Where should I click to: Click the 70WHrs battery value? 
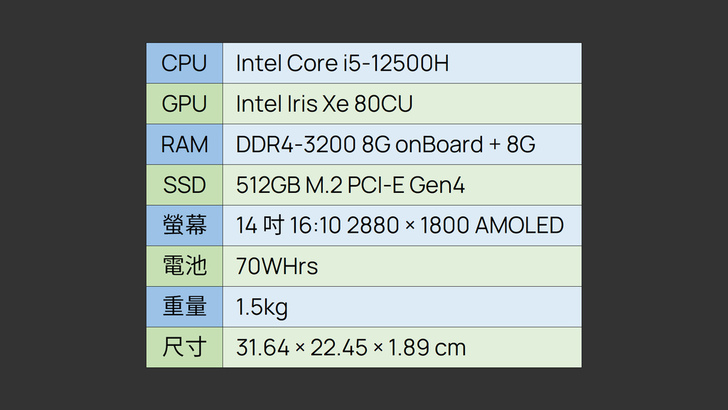click(x=277, y=266)
